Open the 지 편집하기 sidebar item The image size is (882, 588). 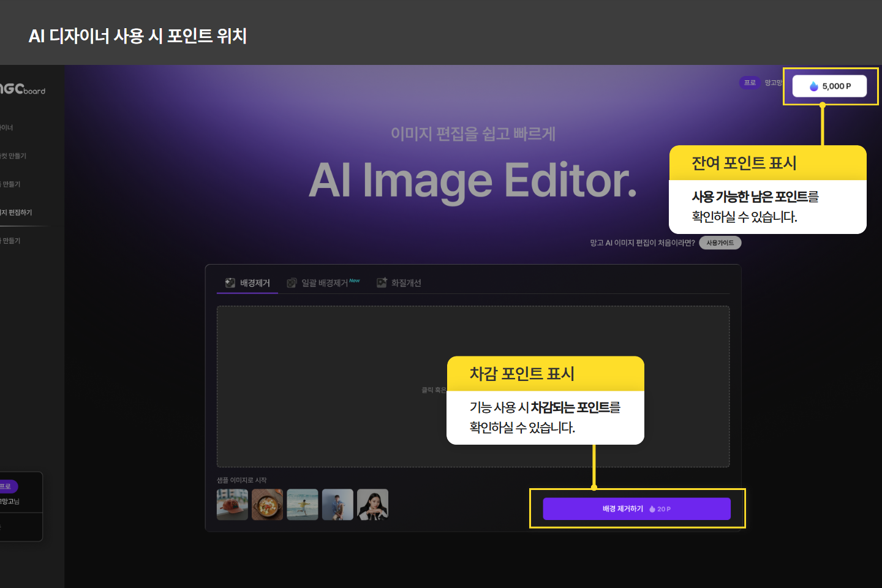pyautogui.click(x=17, y=213)
